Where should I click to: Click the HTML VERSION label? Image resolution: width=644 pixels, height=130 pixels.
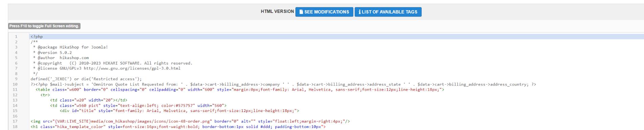click(277, 12)
